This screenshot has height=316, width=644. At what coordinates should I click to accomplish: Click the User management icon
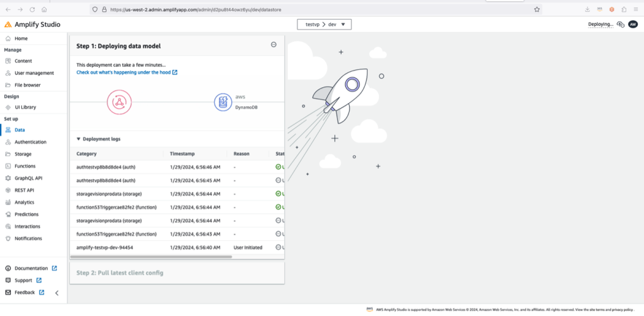pos(8,73)
